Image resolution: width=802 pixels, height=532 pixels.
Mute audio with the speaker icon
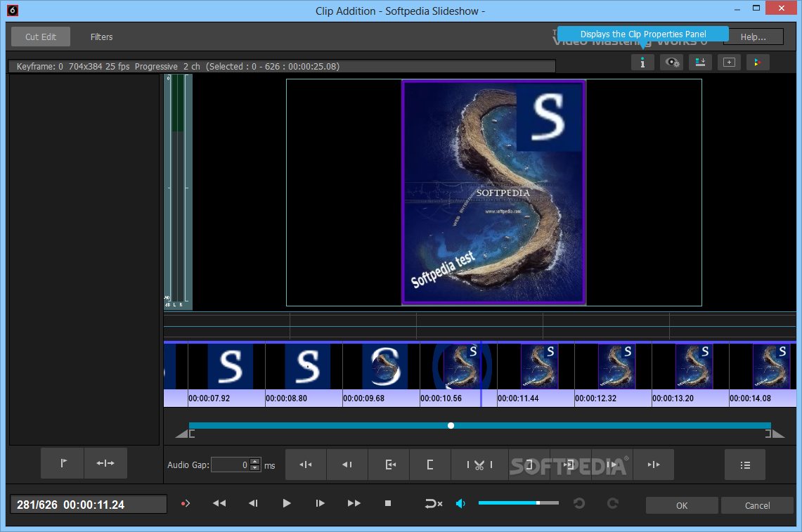click(461, 504)
